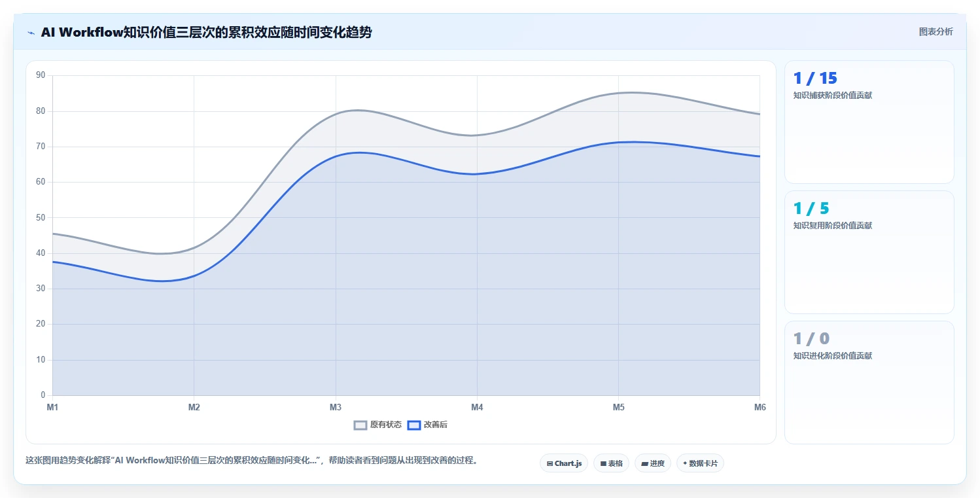Image resolution: width=980 pixels, height=498 pixels.
Task: Click the M5 axis label on chart
Action: [618, 407]
